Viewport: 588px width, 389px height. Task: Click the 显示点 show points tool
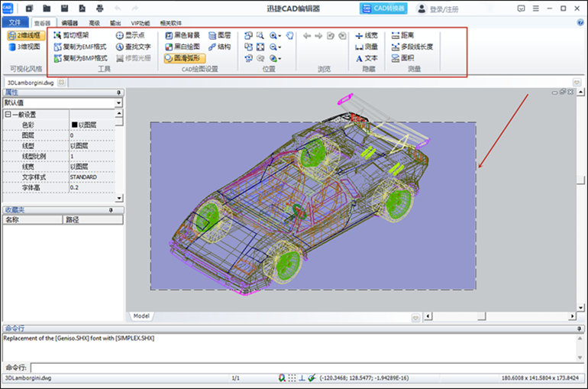pyautogui.click(x=130, y=35)
